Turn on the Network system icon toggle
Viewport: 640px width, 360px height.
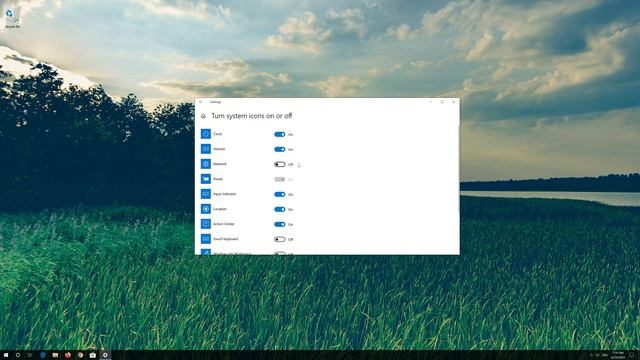(x=280, y=164)
